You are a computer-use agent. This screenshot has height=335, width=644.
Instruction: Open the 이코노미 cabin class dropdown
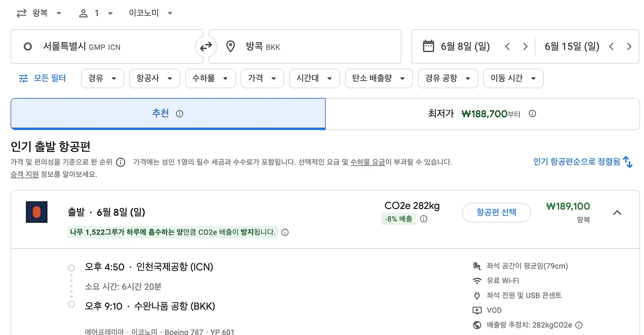150,13
